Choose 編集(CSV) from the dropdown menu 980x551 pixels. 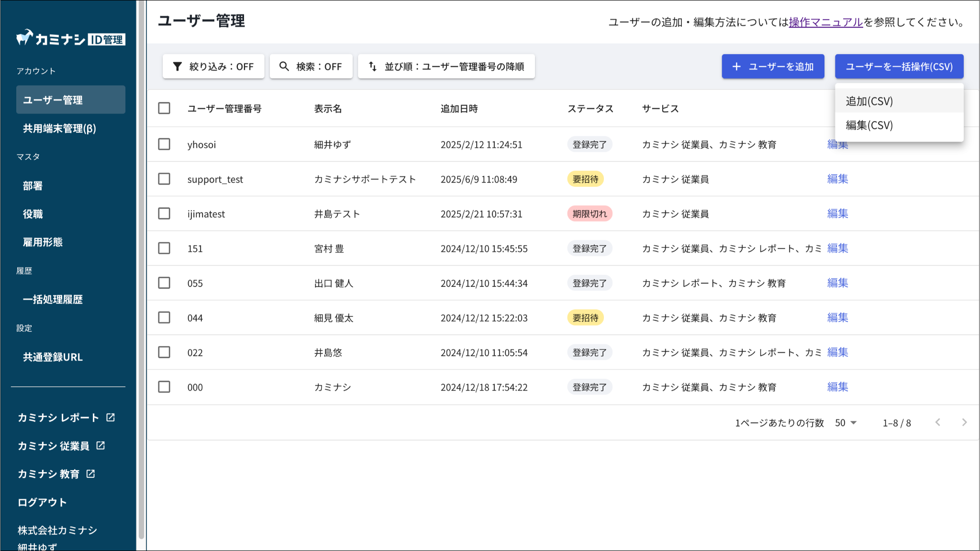[x=869, y=125]
